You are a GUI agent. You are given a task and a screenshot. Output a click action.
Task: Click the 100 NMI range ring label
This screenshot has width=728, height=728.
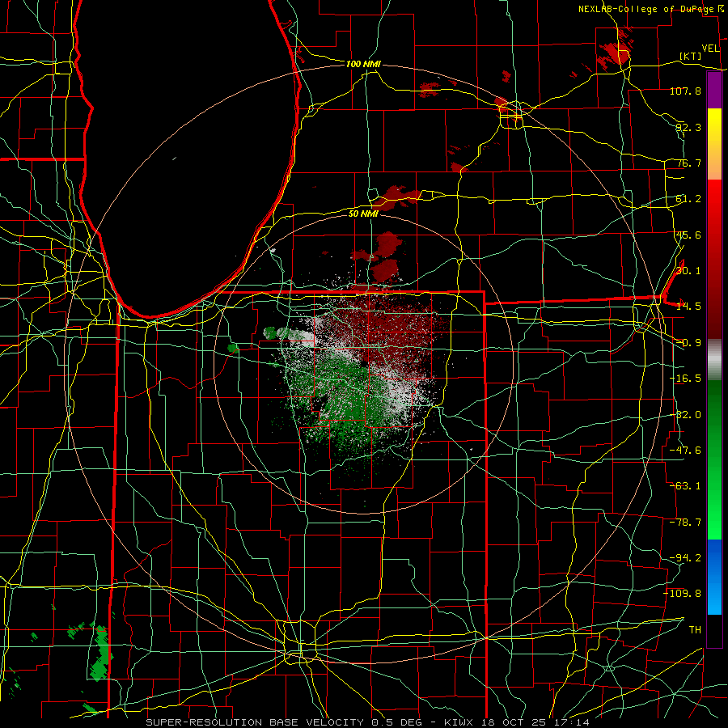tap(363, 64)
